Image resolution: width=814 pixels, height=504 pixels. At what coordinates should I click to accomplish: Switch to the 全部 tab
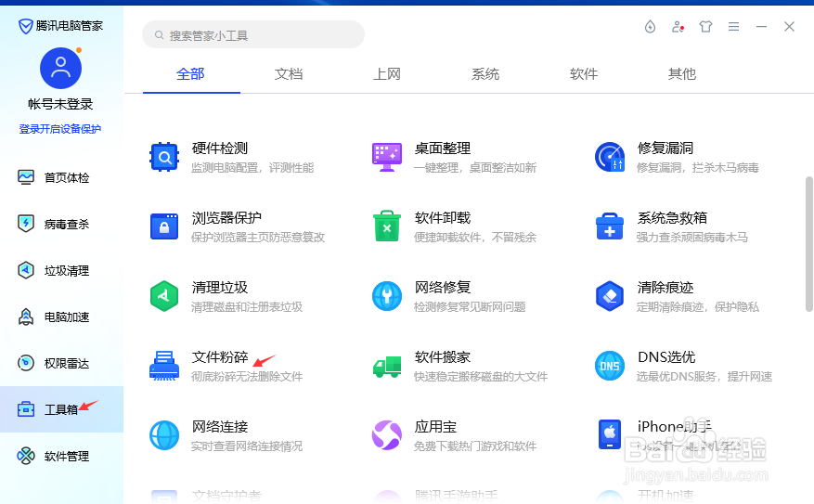(190, 74)
